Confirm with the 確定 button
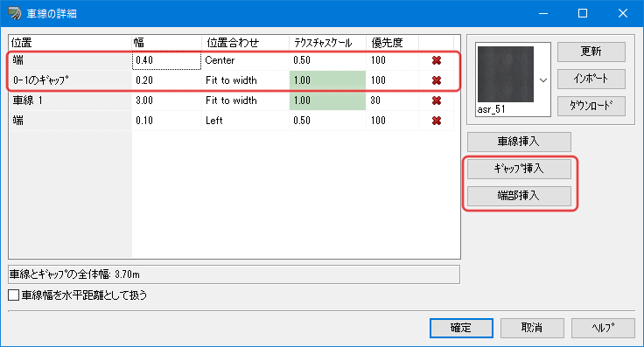This screenshot has height=347, width=644. coord(461,328)
